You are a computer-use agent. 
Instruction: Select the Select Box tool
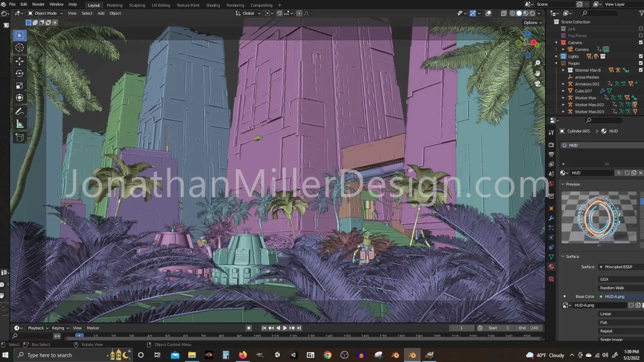(19, 36)
